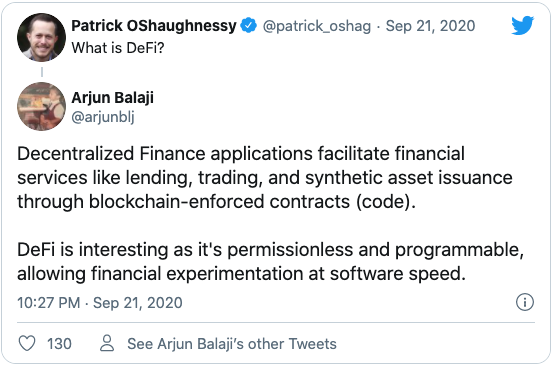Click the person silhouette icon

(107, 343)
